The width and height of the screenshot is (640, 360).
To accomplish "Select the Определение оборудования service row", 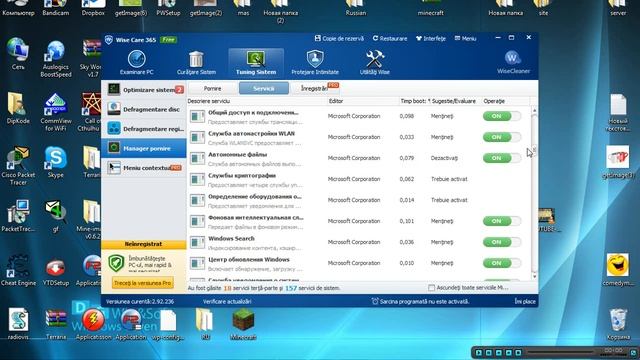I will click(359, 200).
